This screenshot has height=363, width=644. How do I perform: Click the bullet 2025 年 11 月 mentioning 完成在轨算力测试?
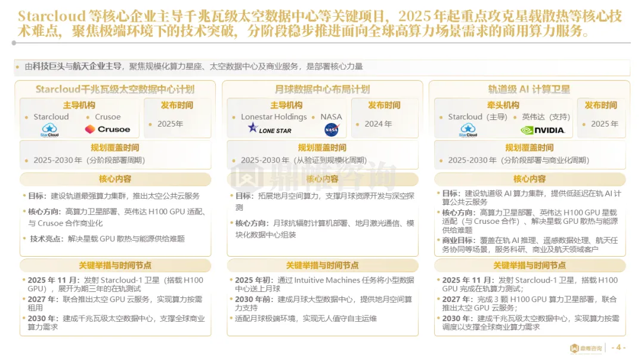click(530, 284)
